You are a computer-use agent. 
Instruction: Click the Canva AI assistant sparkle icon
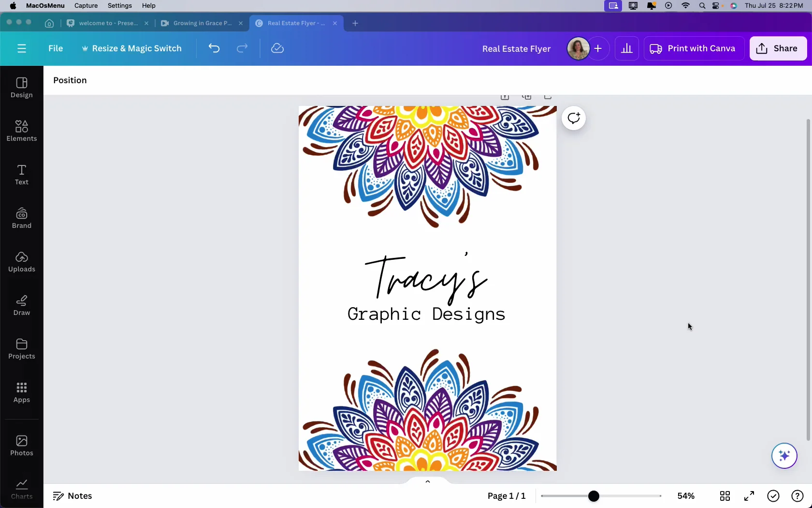coord(784,456)
